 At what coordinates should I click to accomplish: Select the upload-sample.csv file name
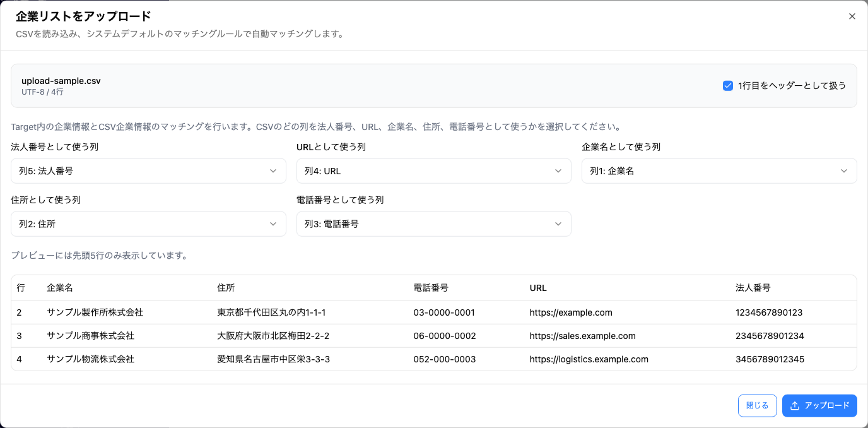click(61, 81)
